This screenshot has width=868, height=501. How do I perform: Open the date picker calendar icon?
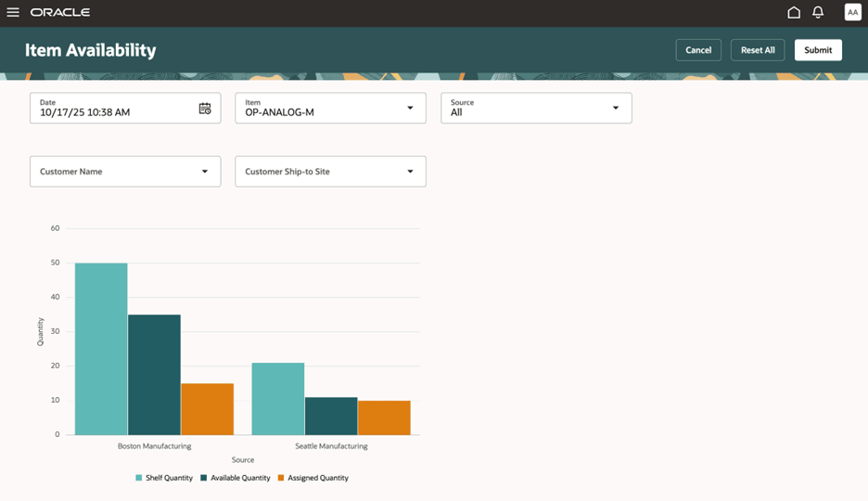[x=205, y=109]
